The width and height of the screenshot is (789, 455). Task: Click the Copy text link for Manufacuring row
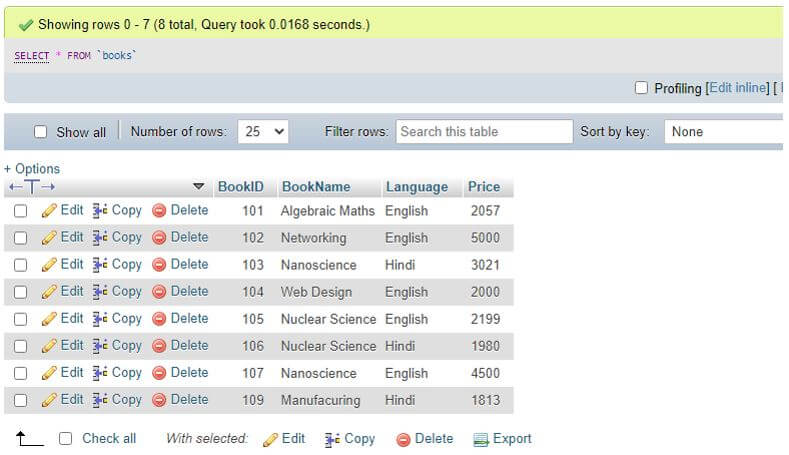point(126,400)
